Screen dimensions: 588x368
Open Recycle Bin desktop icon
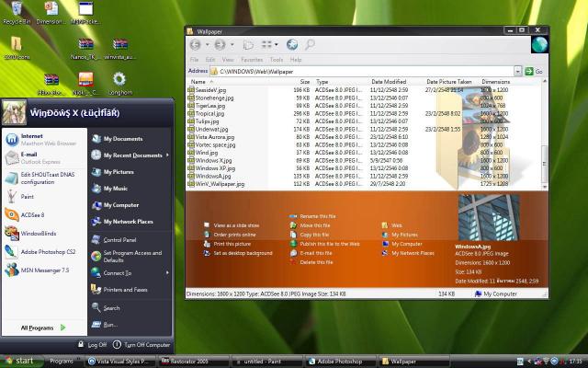17,13
